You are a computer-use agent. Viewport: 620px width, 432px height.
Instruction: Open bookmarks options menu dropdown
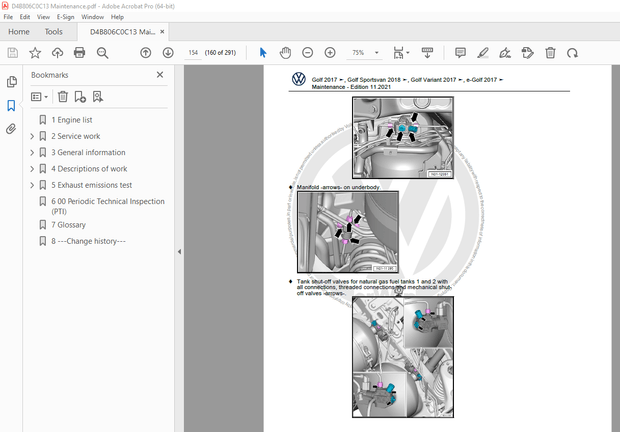click(40, 96)
